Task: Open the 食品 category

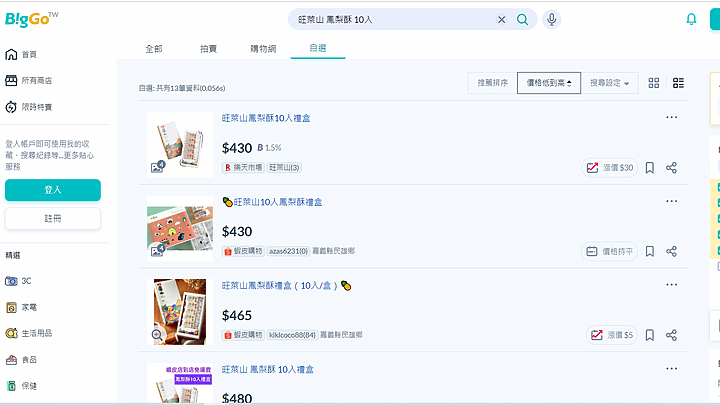Action: click(x=21, y=360)
